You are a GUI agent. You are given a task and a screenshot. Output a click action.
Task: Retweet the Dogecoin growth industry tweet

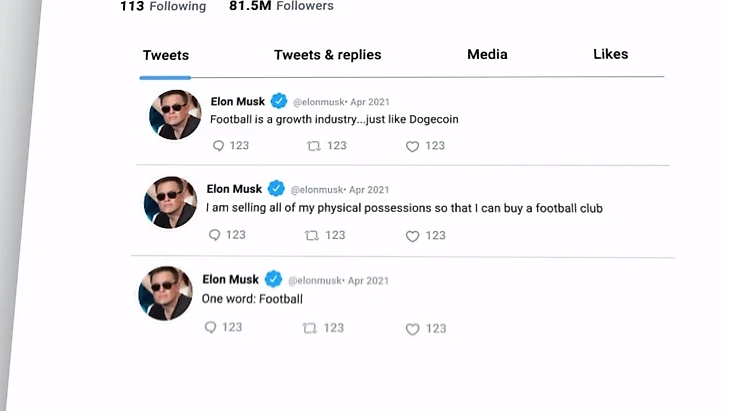(x=314, y=146)
